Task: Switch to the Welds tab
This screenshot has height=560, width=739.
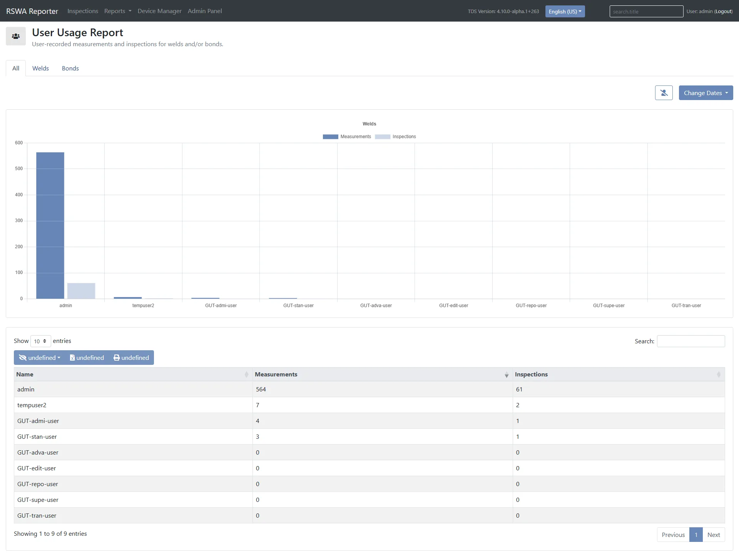Action: click(40, 68)
